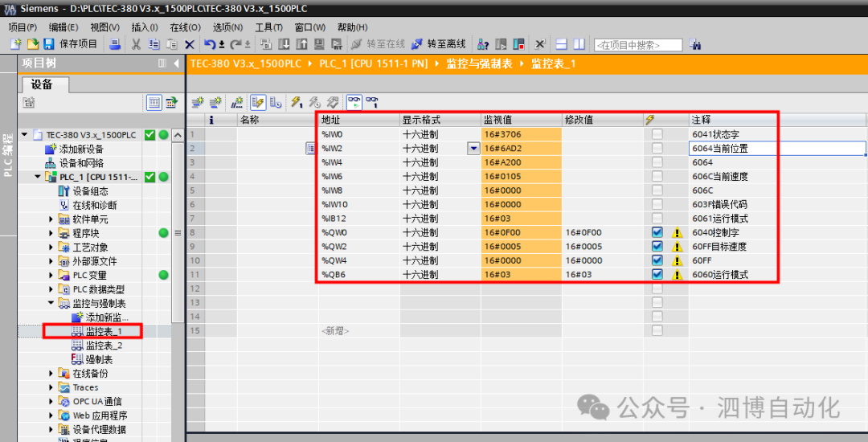Open the 选项(N) menu
The width and height of the screenshot is (868, 442).
[x=227, y=27]
